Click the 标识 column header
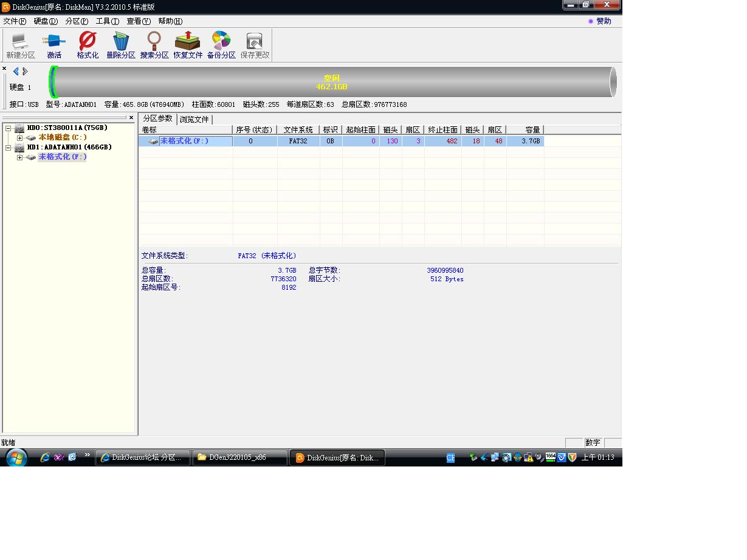The height and width of the screenshot is (560, 747). click(x=331, y=130)
